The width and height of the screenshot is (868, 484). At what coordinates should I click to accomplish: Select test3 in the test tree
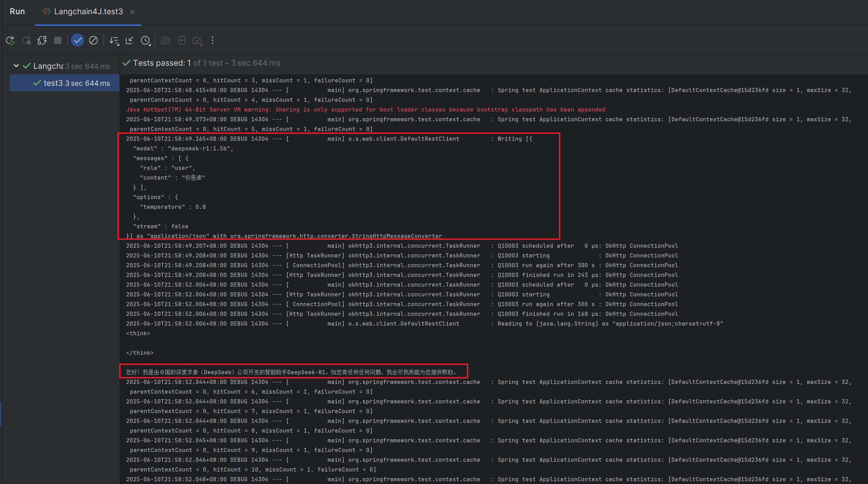[x=53, y=83]
